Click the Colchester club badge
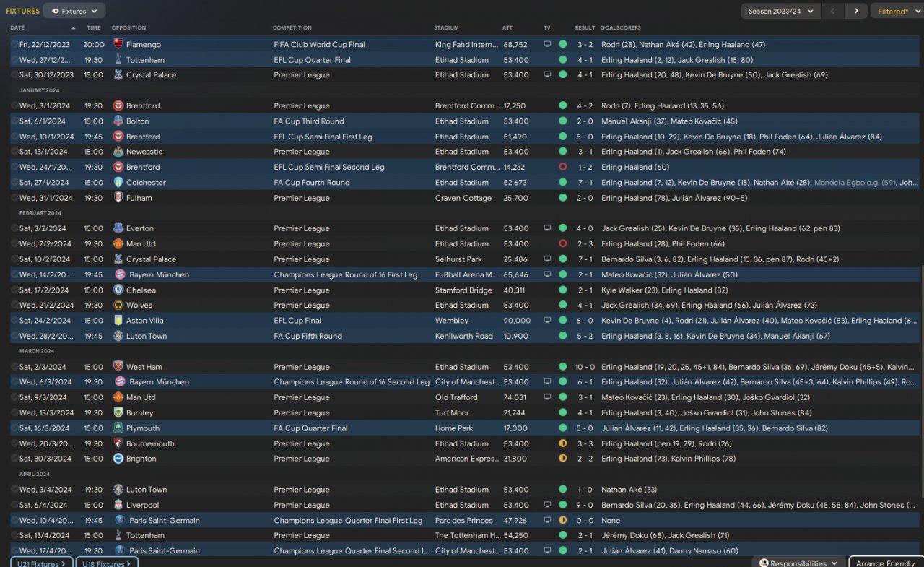924x567 pixels. [x=118, y=183]
